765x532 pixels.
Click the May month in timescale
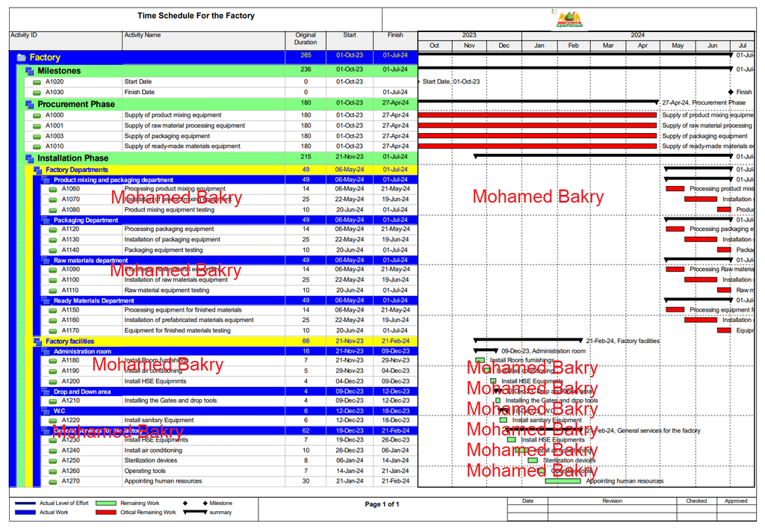pyautogui.click(x=678, y=46)
